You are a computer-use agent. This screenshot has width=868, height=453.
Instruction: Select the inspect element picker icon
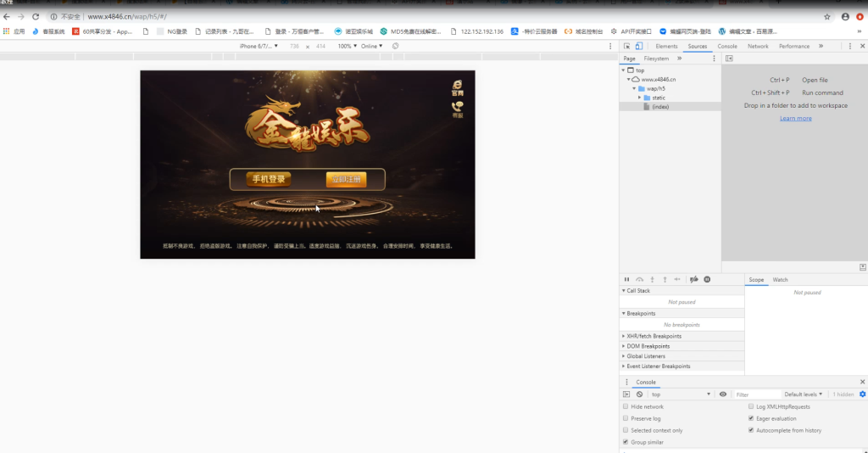[626, 47]
